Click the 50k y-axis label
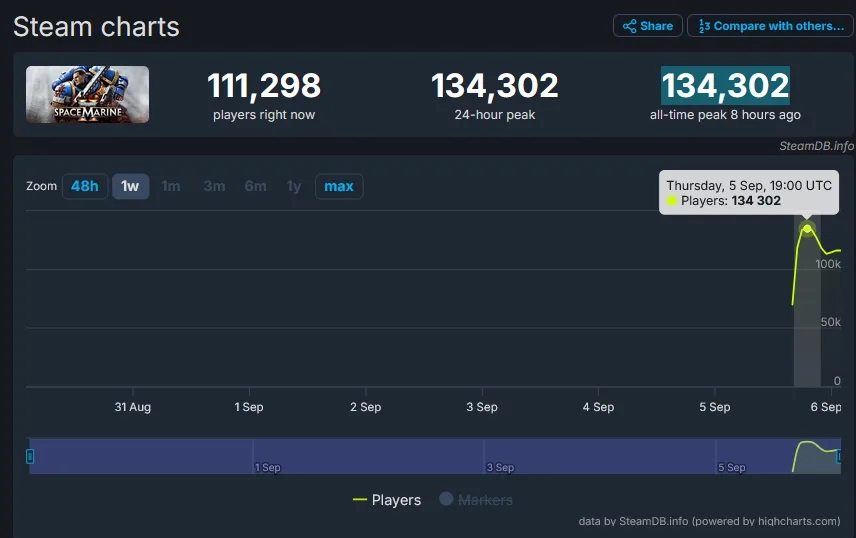 point(830,322)
